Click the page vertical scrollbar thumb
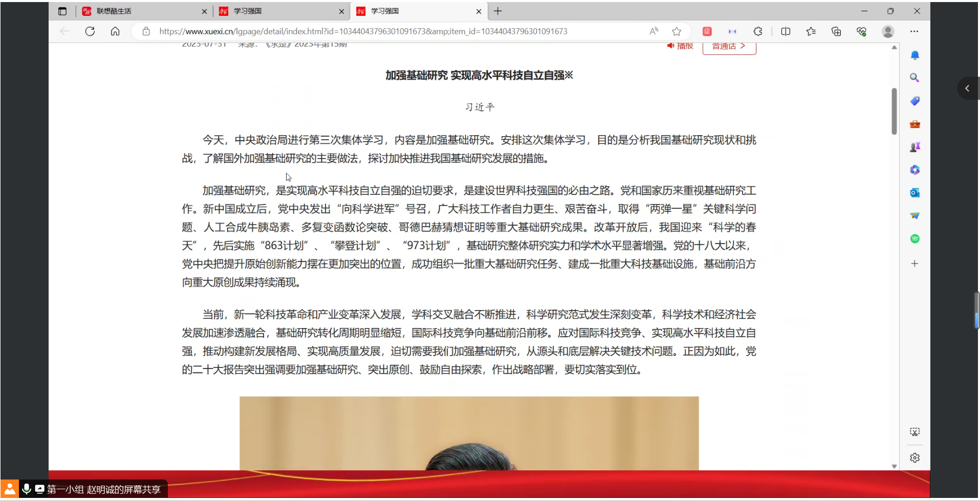 coord(894,111)
